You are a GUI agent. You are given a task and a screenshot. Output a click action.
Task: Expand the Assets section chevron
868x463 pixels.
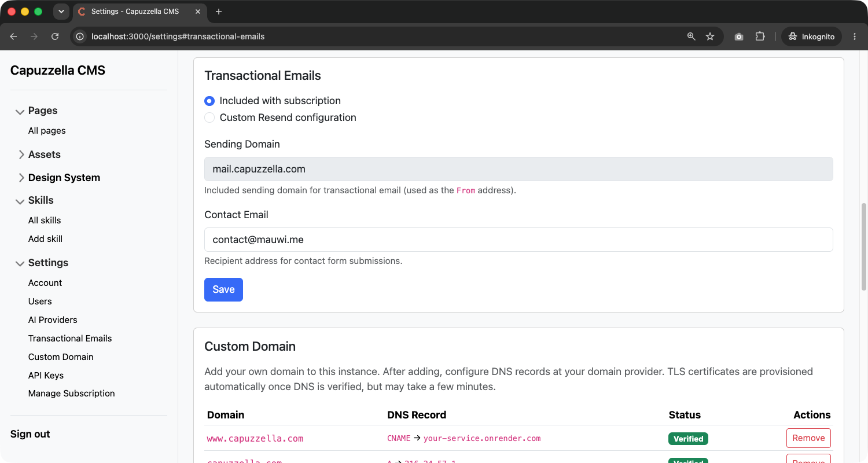[20, 155]
